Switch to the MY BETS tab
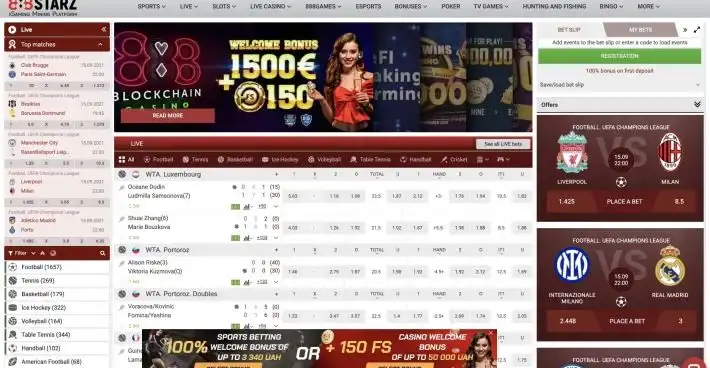The image size is (710, 368). 640,29
